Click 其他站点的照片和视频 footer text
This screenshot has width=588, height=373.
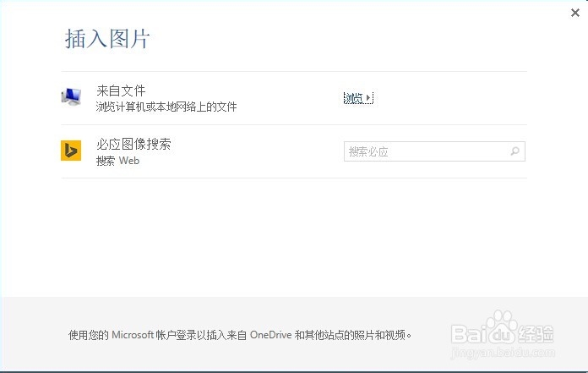pos(357,335)
